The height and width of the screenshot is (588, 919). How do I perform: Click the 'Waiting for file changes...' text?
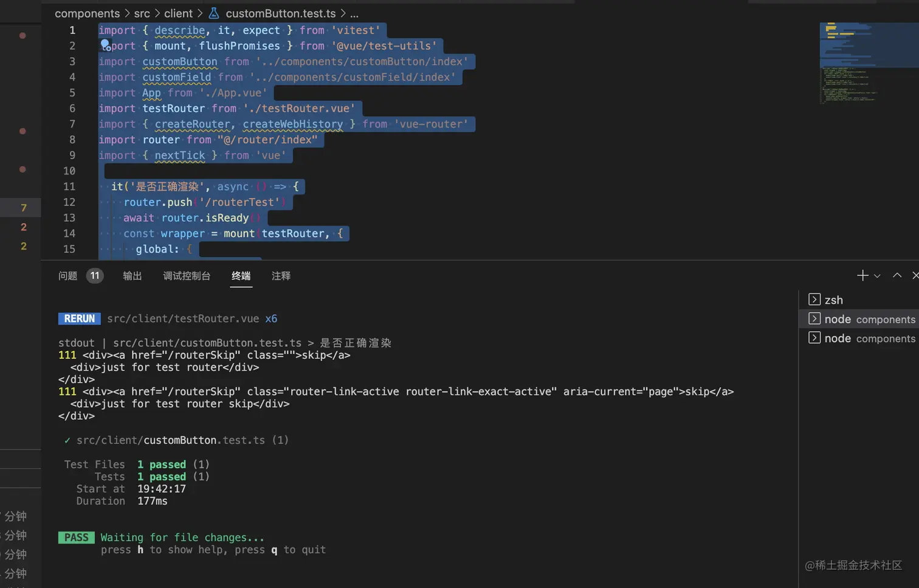point(182,538)
